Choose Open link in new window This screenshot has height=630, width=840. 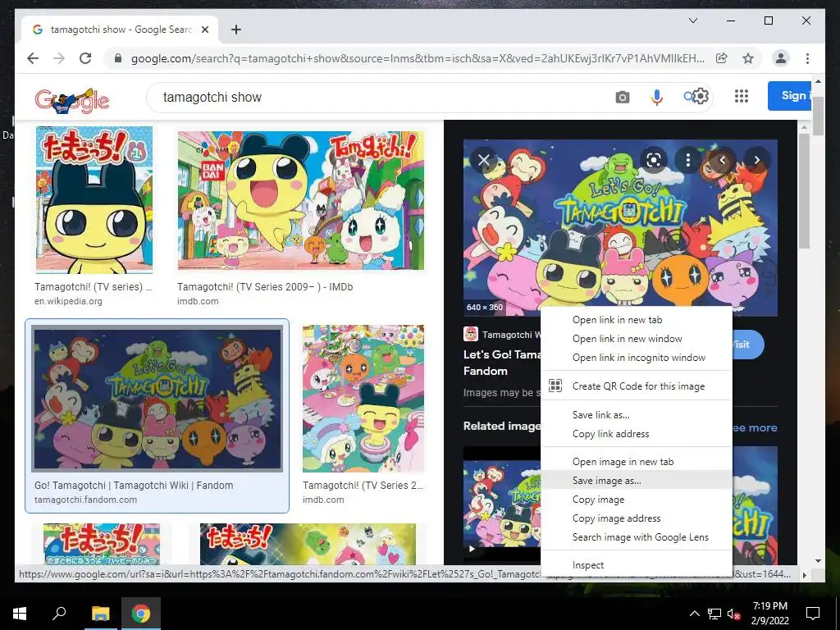coord(637,339)
